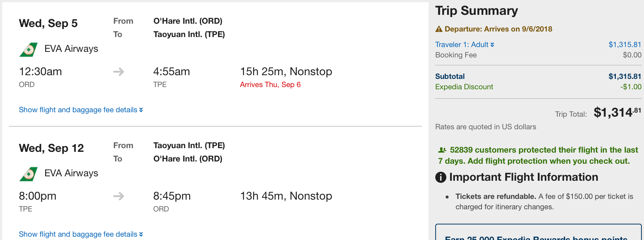The image size is (644, 240).
Task: Click the "Tickets are refundable" note
Action: (496, 197)
